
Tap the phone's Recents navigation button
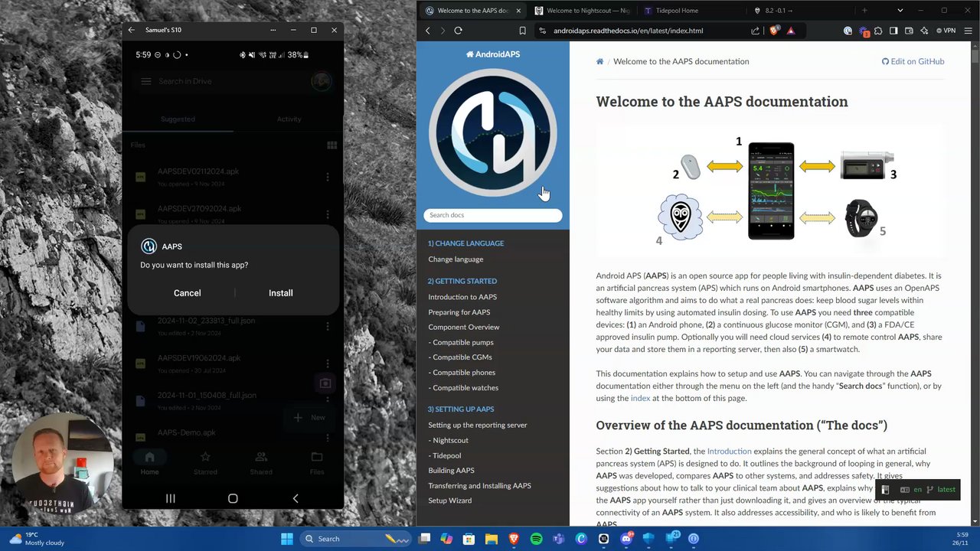(x=170, y=498)
